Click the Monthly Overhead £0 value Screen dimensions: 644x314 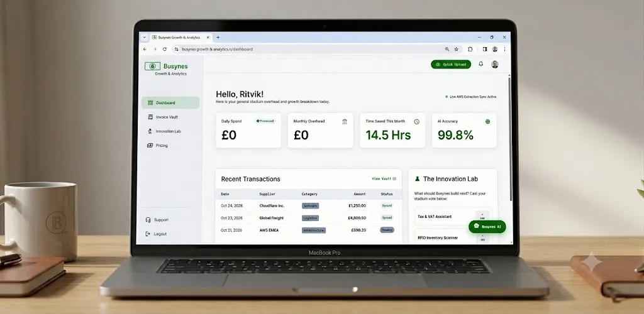[301, 135]
